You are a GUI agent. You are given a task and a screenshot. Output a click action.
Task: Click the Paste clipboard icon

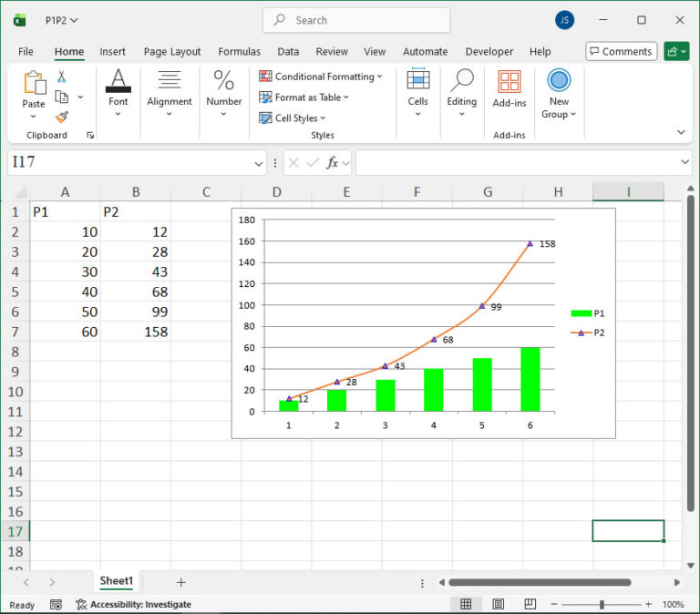(35, 83)
